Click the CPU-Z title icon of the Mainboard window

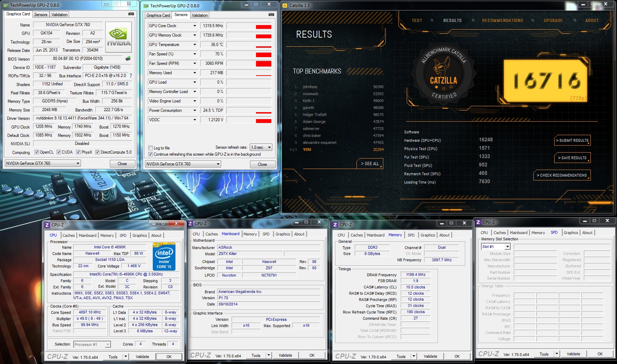[x=190, y=224]
